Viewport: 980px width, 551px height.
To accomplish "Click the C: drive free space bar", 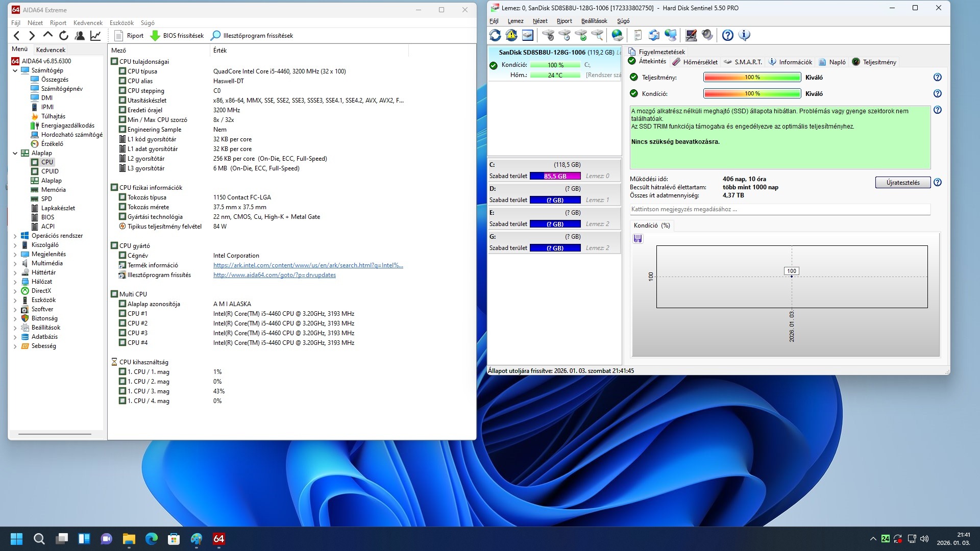I will (x=555, y=176).
